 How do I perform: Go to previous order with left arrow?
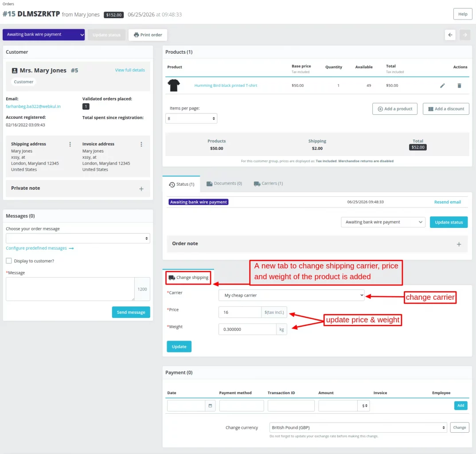pos(450,35)
